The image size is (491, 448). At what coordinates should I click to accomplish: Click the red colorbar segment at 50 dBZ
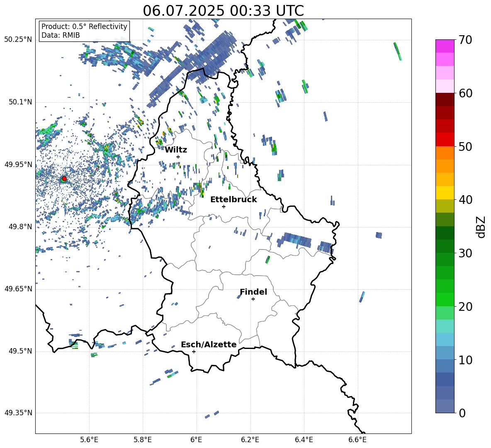tap(445, 140)
